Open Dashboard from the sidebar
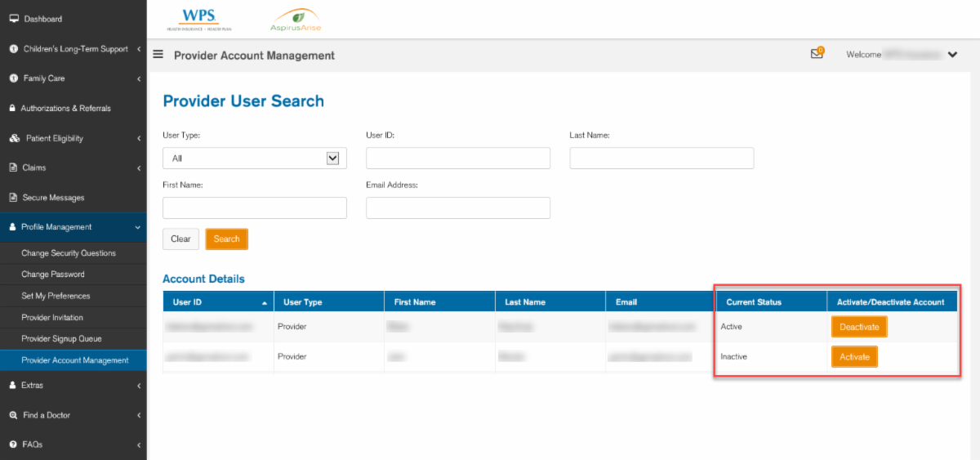The height and width of the screenshot is (460, 980). (x=42, y=19)
